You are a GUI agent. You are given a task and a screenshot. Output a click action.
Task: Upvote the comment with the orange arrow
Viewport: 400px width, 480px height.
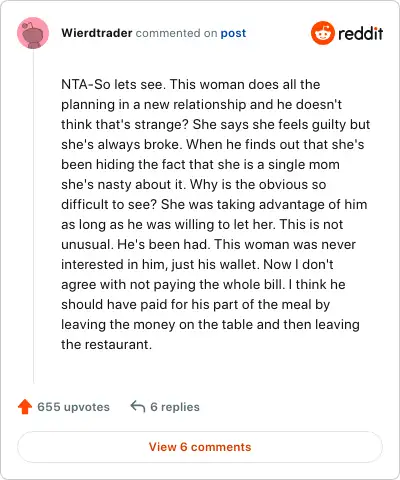pyautogui.click(x=25, y=407)
